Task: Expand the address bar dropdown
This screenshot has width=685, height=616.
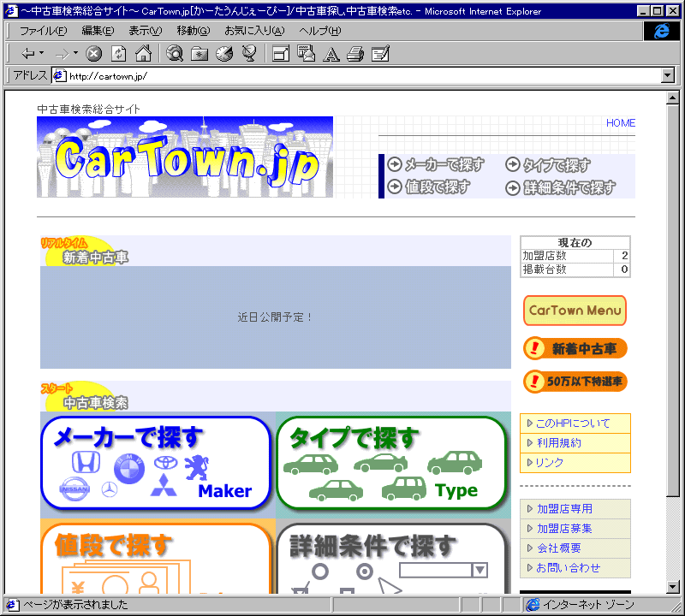Action: (668, 75)
